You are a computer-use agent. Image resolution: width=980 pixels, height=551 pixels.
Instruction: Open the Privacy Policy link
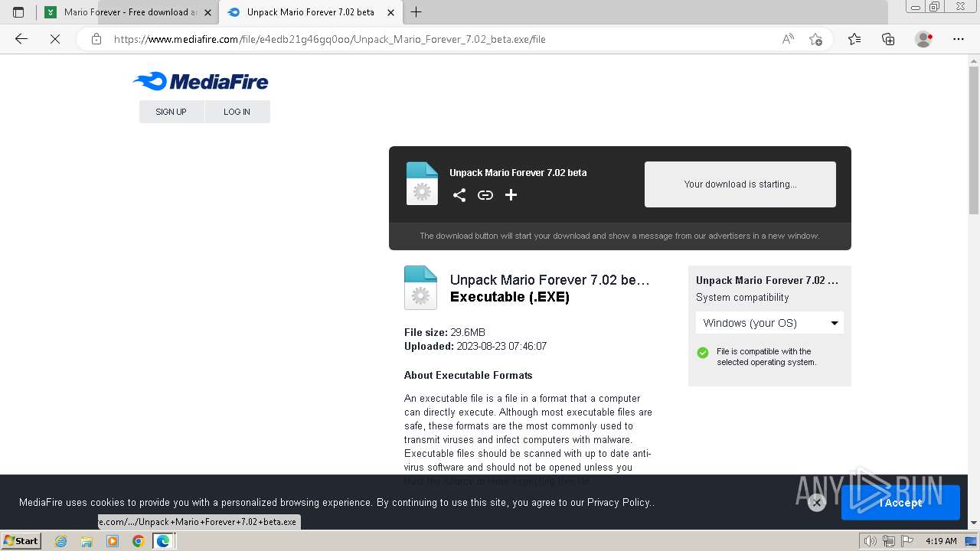click(x=619, y=503)
